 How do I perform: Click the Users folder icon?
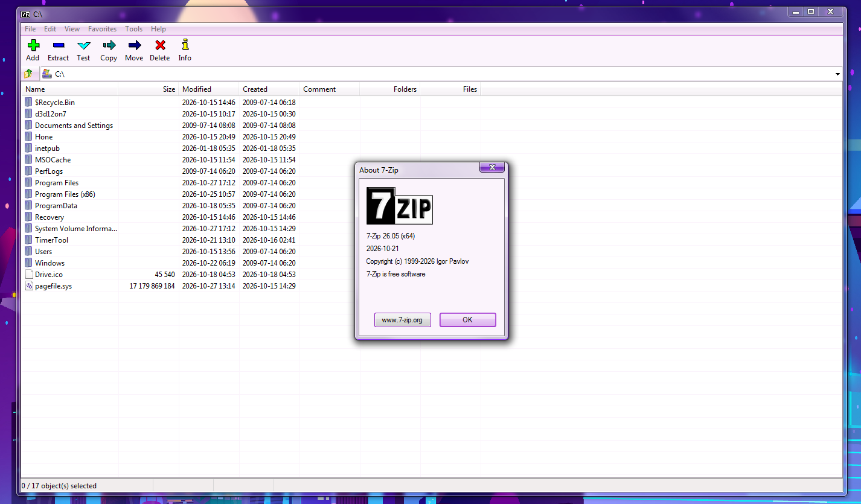coord(29,251)
